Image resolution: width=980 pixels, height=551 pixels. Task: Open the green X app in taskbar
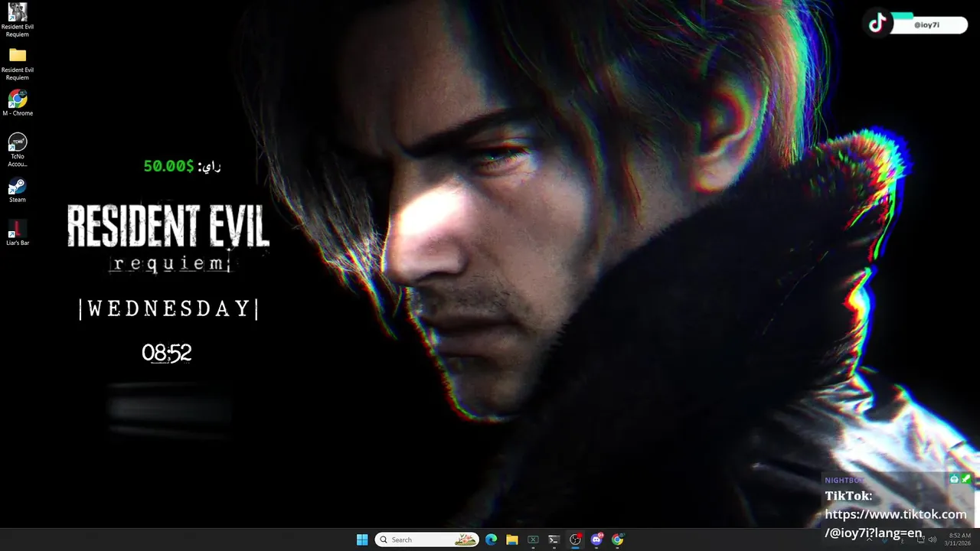coord(533,540)
